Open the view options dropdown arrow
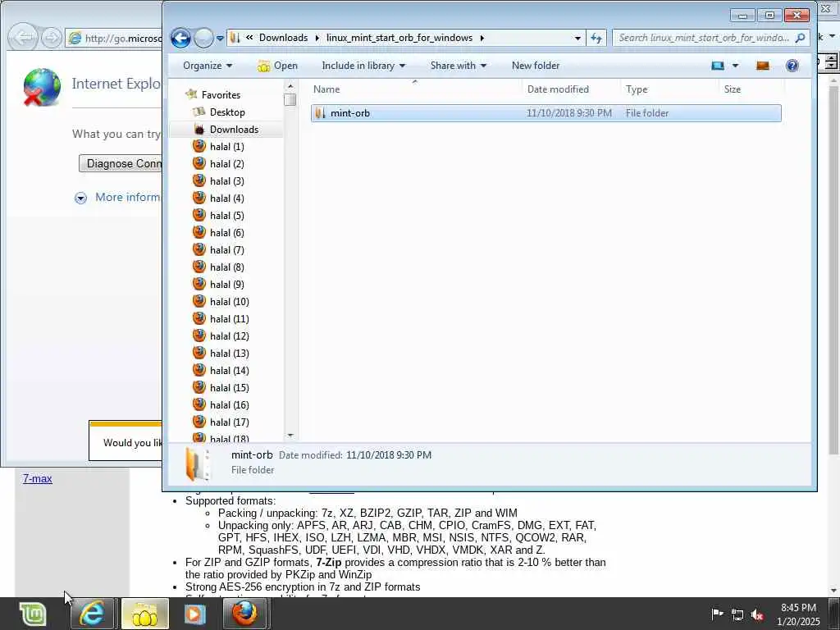The image size is (840, 630). [735, 66]
